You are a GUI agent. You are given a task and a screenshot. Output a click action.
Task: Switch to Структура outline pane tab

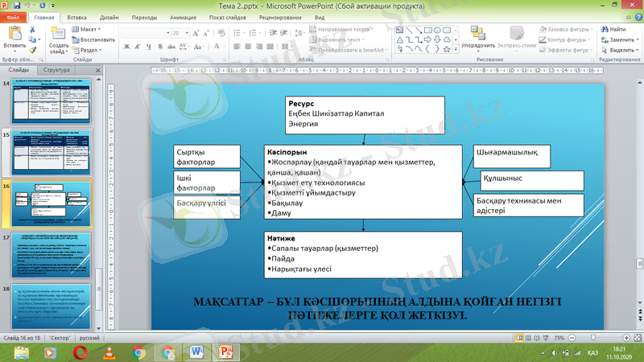(57, 71)
